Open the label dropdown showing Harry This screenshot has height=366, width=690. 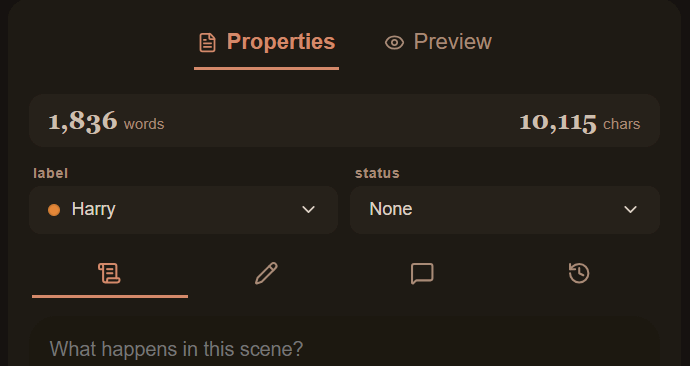point(183,209)
